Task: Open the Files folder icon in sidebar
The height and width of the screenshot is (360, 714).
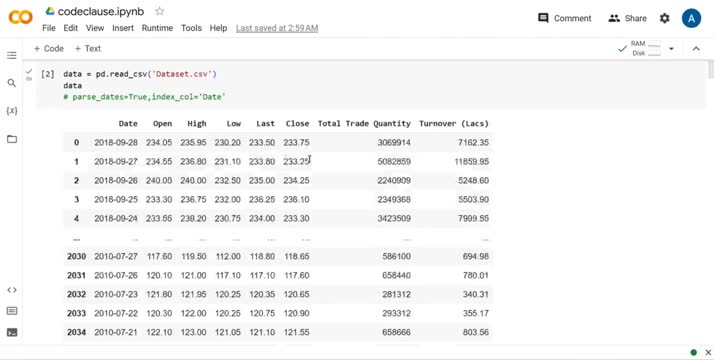Action: [12, 139]
